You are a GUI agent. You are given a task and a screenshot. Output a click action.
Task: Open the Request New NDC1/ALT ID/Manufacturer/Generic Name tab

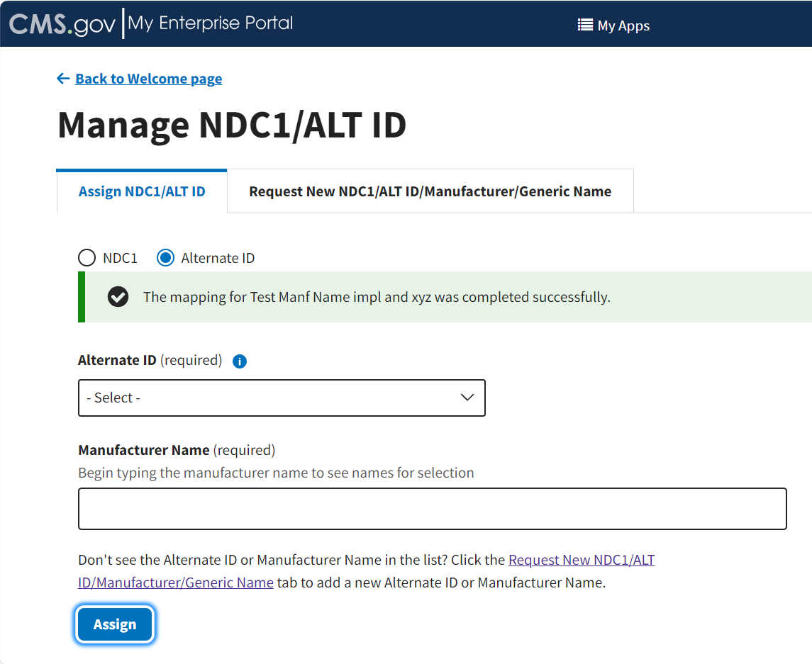click(430, 191)
